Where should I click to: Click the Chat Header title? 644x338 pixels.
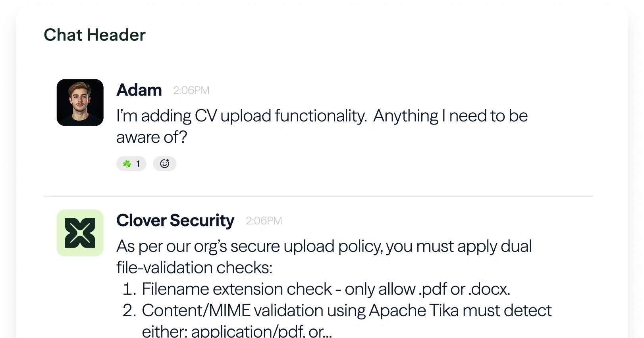point(94,35)
